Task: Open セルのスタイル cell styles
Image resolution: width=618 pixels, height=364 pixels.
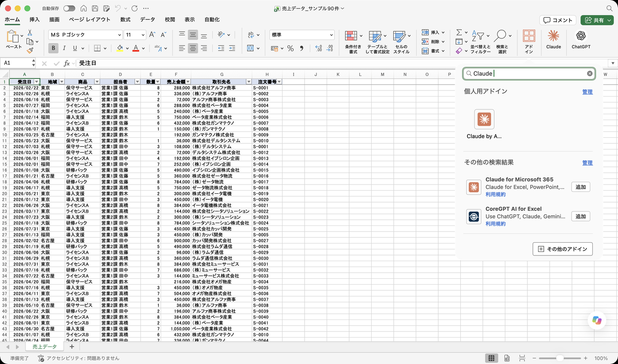Action: click(401, 42)
